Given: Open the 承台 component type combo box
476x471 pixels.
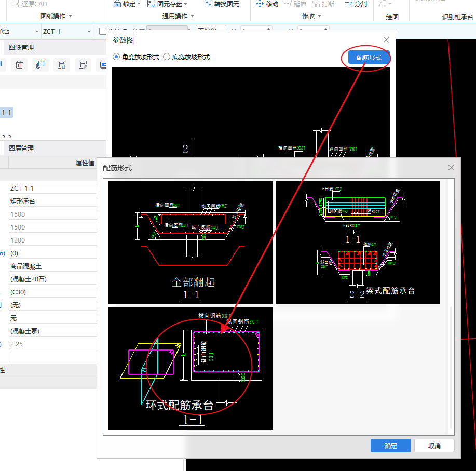Looking at the screenshot, I should [20, 31].
